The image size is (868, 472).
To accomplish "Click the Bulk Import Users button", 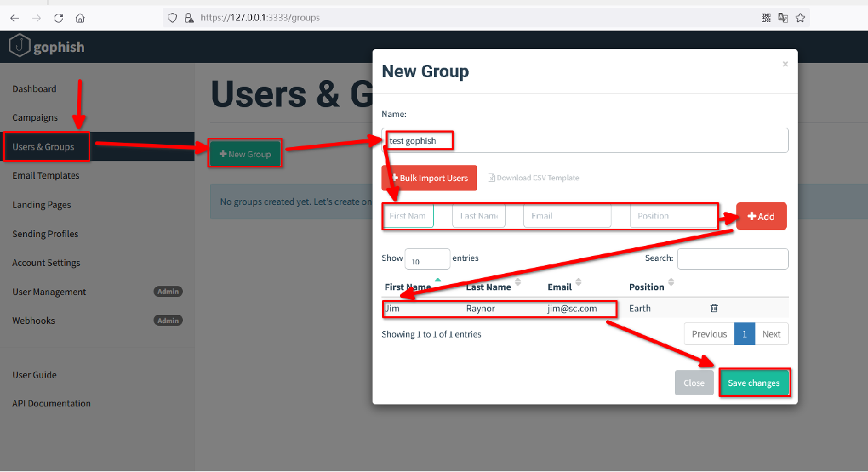I will point(429,178).
